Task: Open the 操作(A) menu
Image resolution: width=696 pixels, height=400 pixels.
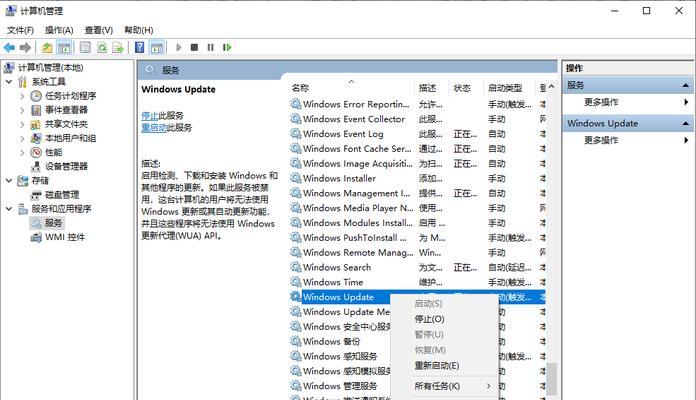Action: click(59, 30)
